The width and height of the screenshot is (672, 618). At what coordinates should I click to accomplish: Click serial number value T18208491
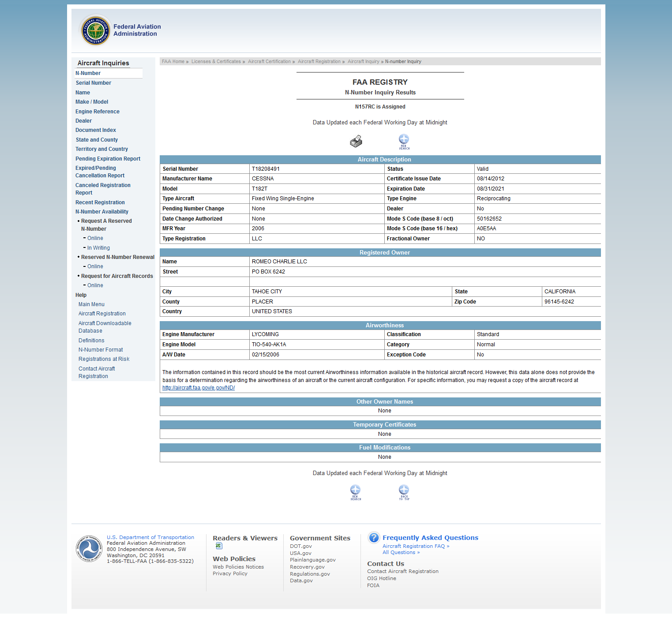point(266,169)
